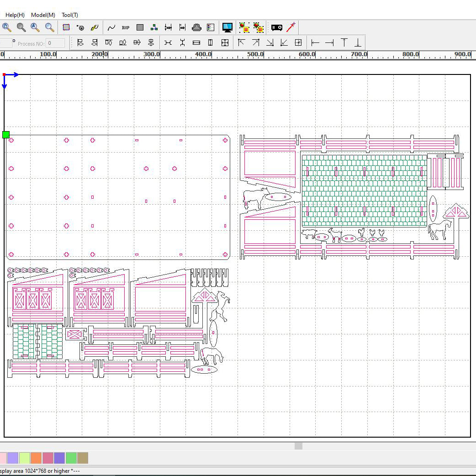Select the Zoom In tool

6,27
